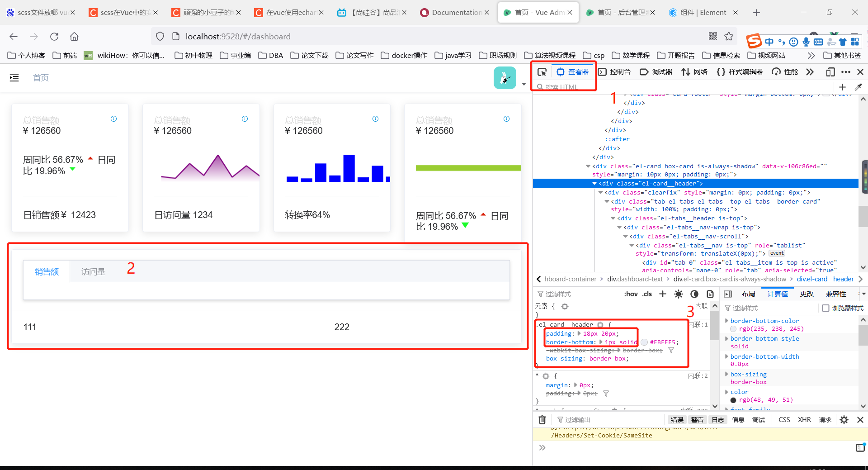The width and height of the screenshot is (868, 470).
Task: Open the 访问量 tab on the dashboard
Action: (x=93, y=271)
